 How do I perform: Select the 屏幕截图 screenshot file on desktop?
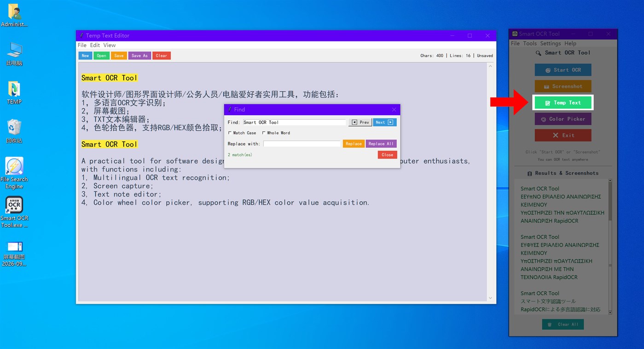[14, 254]
